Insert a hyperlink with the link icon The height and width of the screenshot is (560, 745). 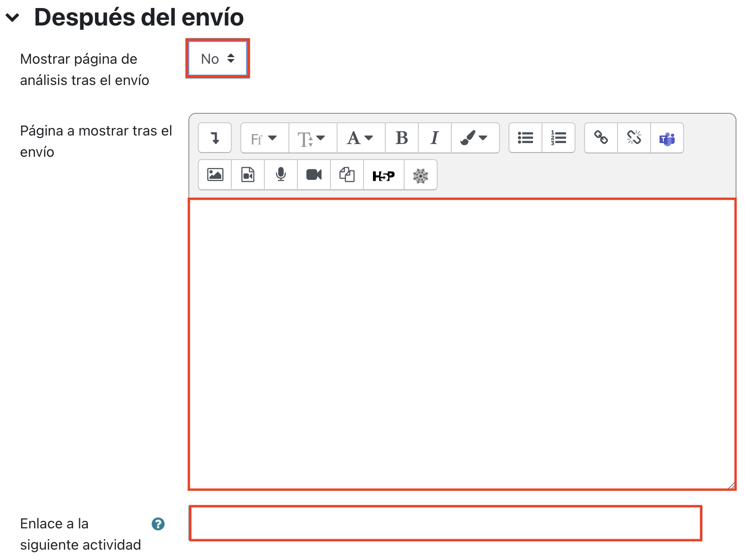601,138
